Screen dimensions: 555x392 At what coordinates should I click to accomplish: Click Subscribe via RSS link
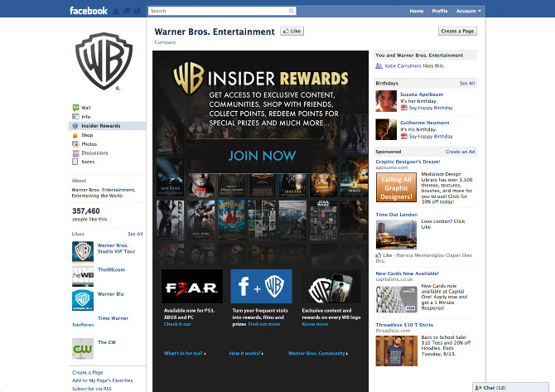(92, 389)
